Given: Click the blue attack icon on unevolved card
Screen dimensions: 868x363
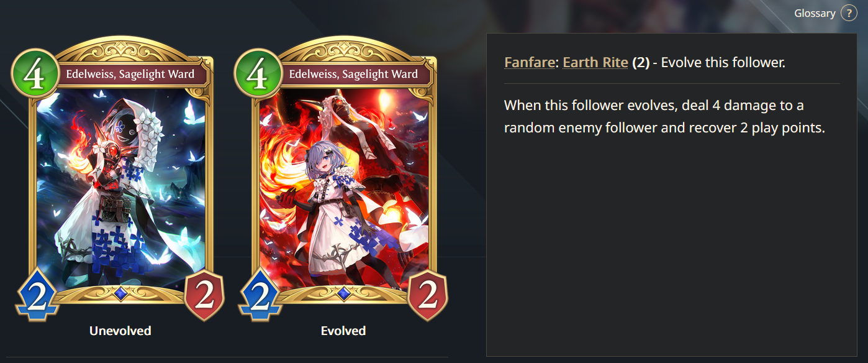Looking at the screenshot, I should pos(37,295).
